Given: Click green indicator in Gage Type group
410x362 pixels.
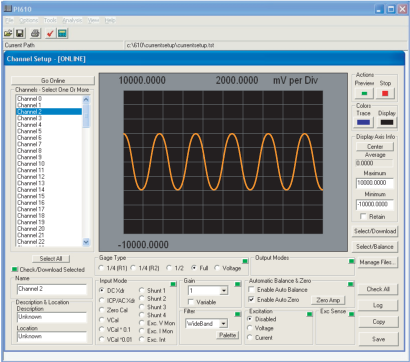Looking at the screenshot, I should 245,261.
